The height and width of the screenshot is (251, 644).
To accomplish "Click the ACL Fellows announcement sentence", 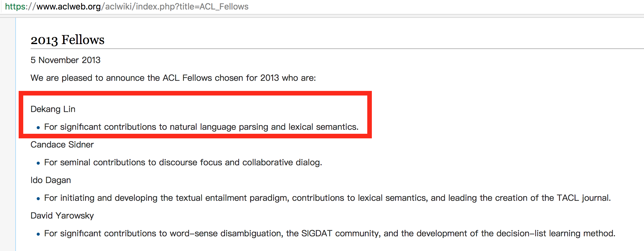I will [x=173, y=78].
